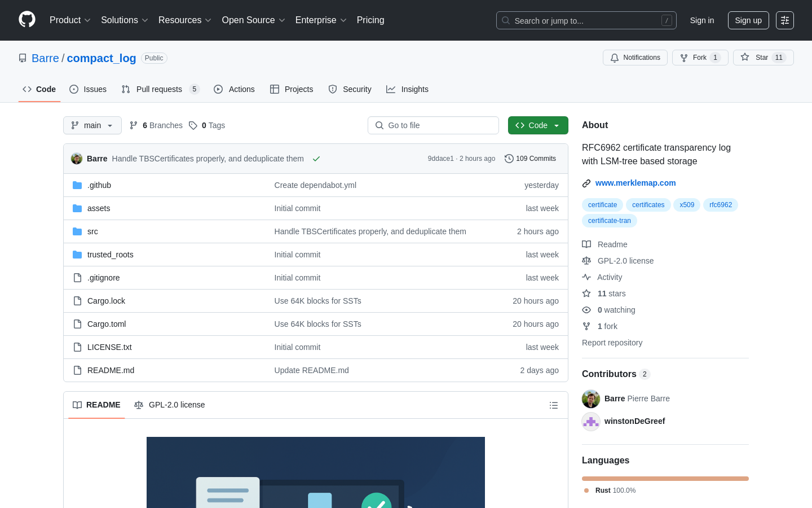Switch to the Issues tab
This screenshot has height=508, width=812.
coord(88,89)
